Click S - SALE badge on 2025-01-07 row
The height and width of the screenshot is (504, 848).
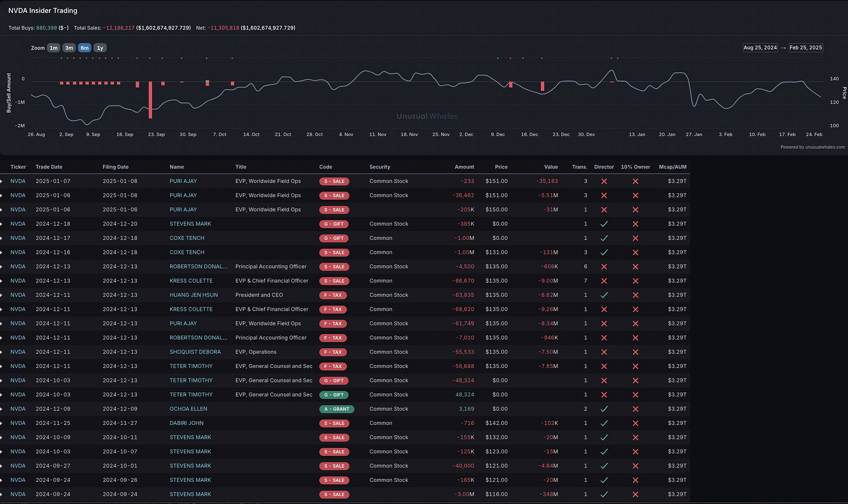tap(334, 181)
